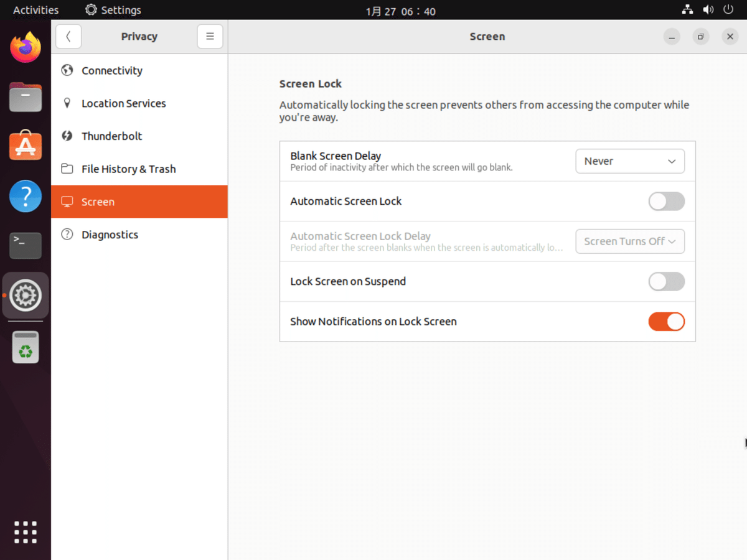The image size is (747, 560).
Task: Click the Location Services pin icon
Action: point(67,103)
